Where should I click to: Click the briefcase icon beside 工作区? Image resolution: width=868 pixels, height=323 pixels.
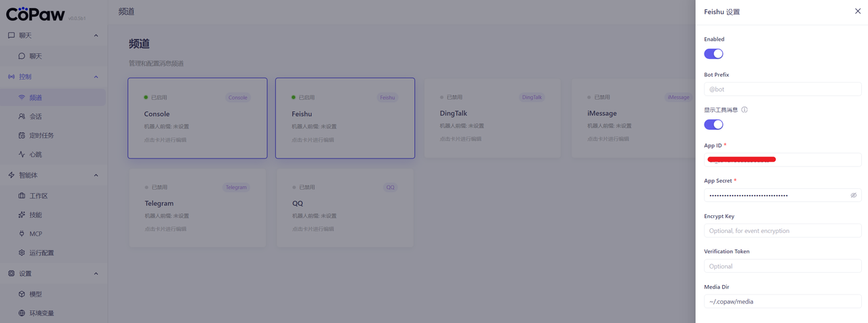tap(22, 196)
